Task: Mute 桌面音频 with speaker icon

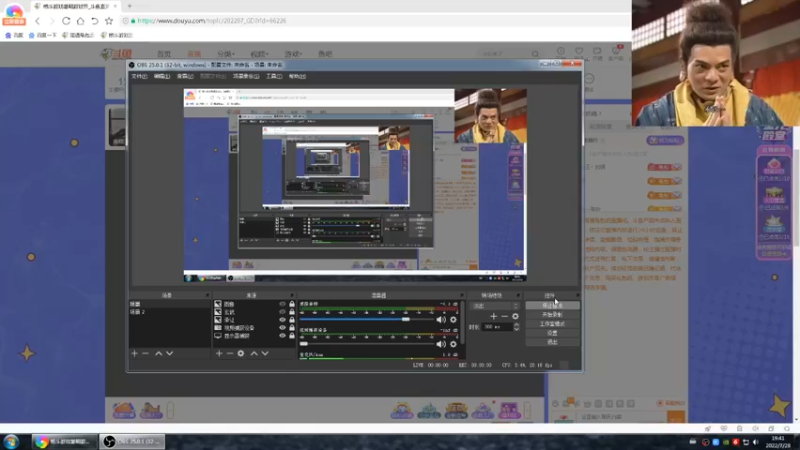Action: click(x=441, y=319)
